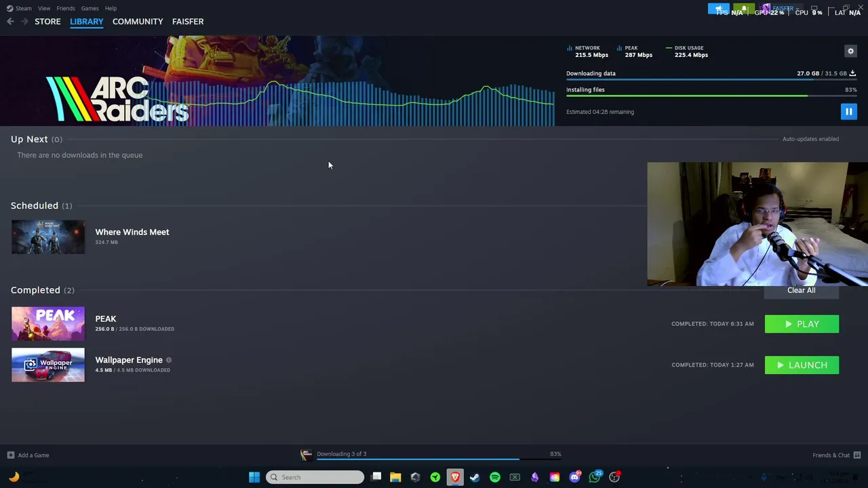The height and width of the screenshot is (488, 868).
Task: Open the Wallpaper Engine thumbnail
Action: tap(48, 365)
